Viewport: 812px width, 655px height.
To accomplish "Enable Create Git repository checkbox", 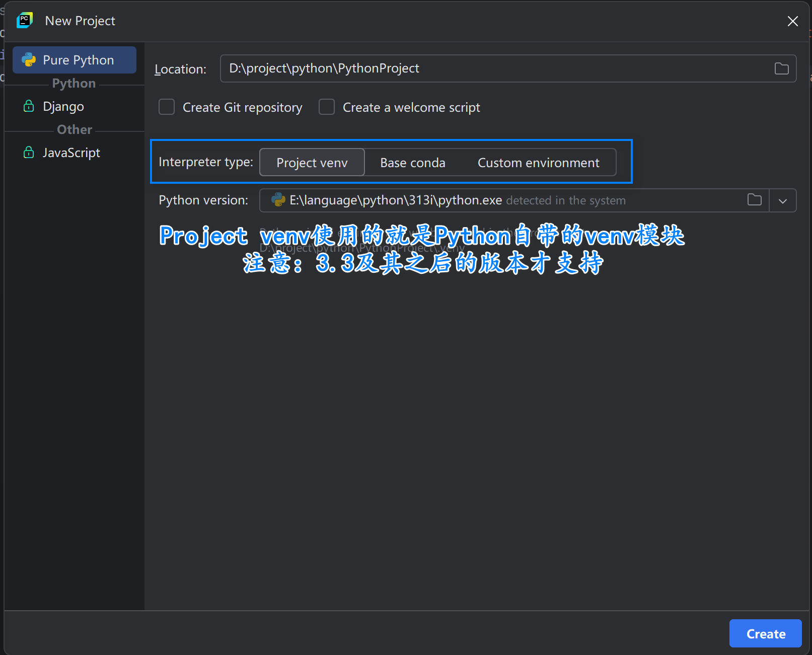I will pos(167,107).
